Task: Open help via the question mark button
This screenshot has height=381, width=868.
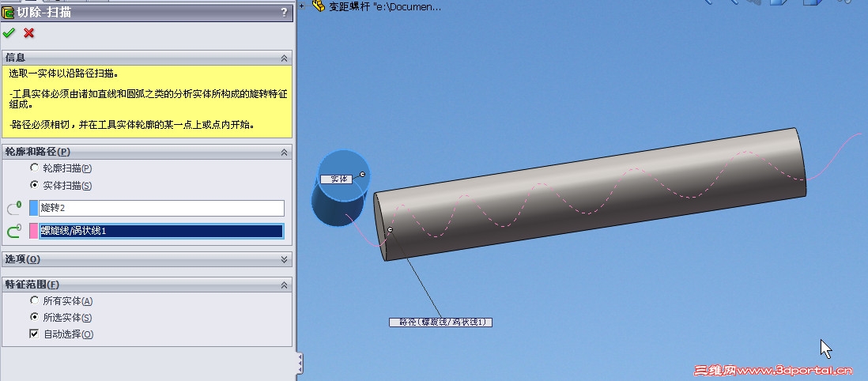Action: [x=284, y=12]
